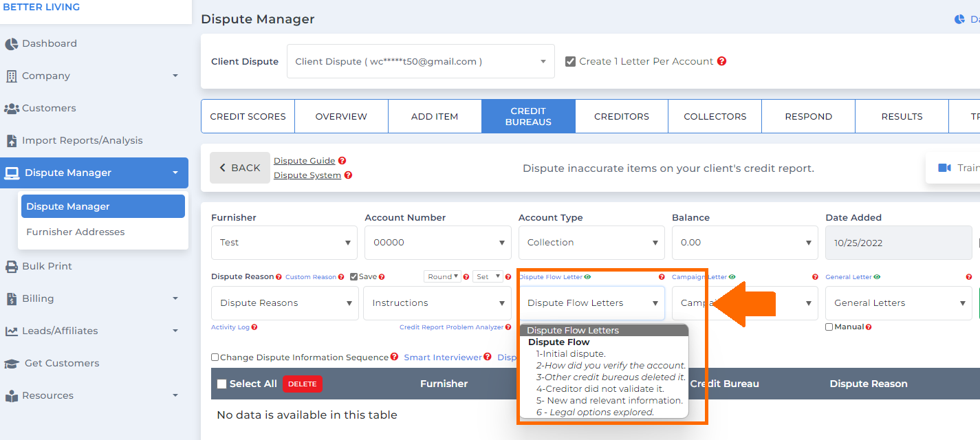Viewport: 980px width, 440px height.
Task: Check the Select All checkbox
Action: [x=221, y=384]
